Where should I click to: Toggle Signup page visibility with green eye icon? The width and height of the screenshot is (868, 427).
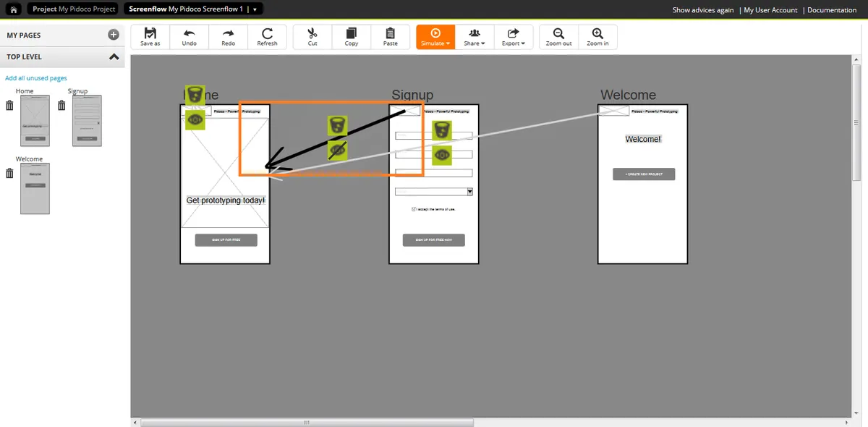[442, 156]
